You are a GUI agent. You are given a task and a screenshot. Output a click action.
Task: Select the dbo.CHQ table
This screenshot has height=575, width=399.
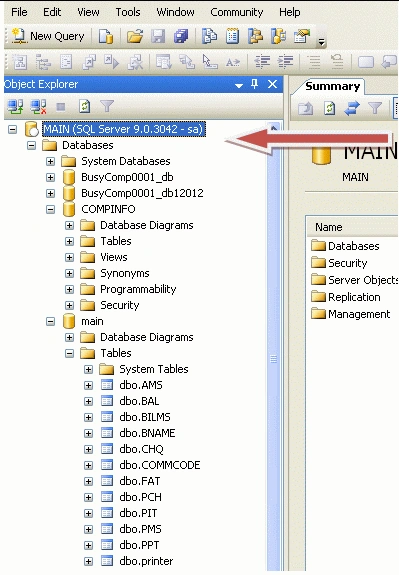[x=141, y=449]
